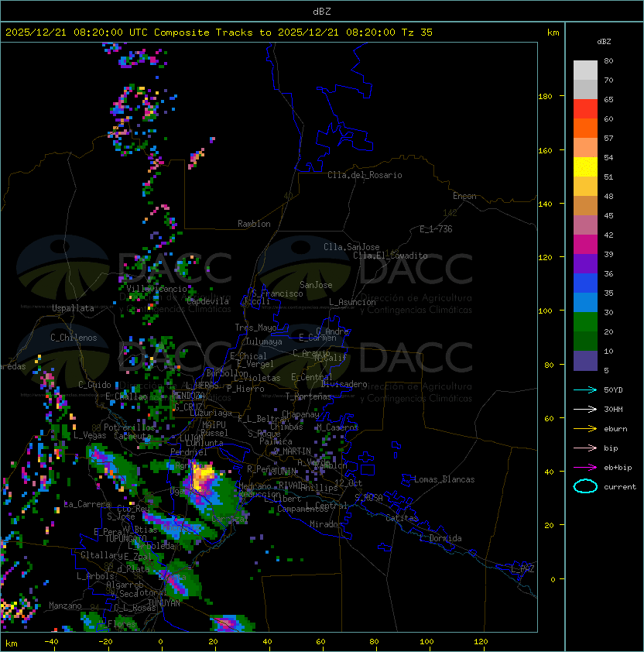Click the C_Chilenos map label
The width and height of the screenshot is (644, 652).
tap(74, 338)
